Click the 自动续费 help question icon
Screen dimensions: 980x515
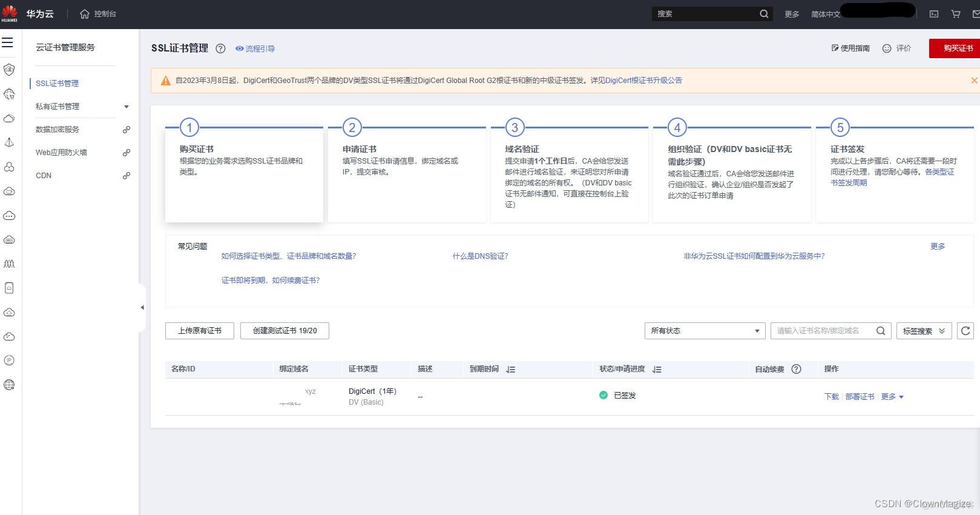pos(797,369)
